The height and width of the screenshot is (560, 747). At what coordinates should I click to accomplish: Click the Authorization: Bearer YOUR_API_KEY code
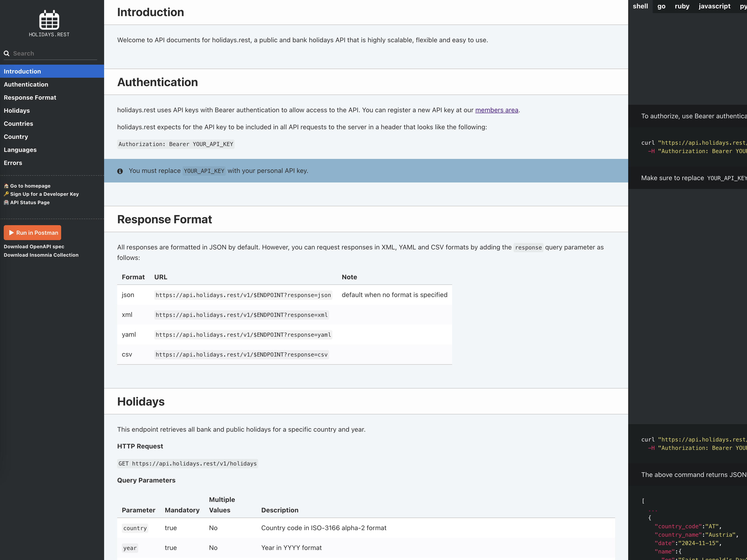coord(176,144)
